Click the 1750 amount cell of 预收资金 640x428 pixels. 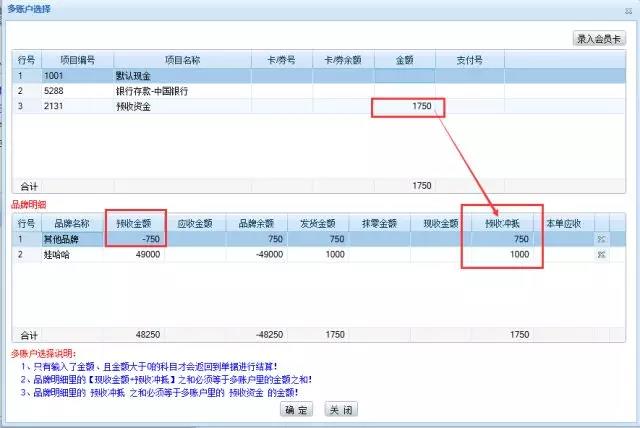click(x=404, y=106)
